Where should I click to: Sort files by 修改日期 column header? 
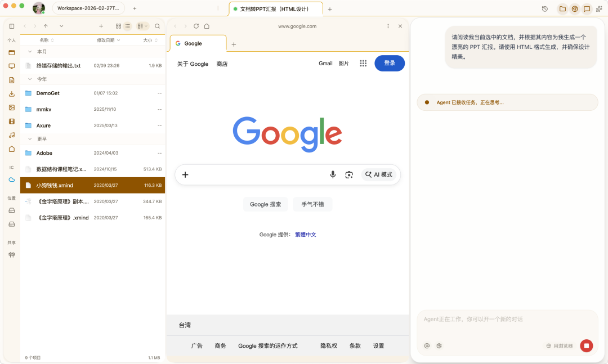pos(108,41)
